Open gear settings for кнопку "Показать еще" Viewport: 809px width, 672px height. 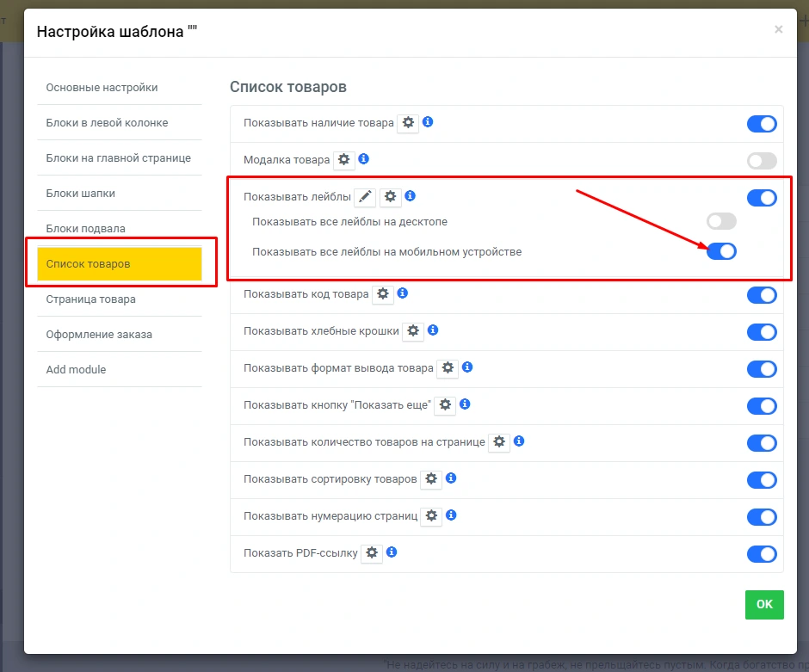tap(445, 404)
